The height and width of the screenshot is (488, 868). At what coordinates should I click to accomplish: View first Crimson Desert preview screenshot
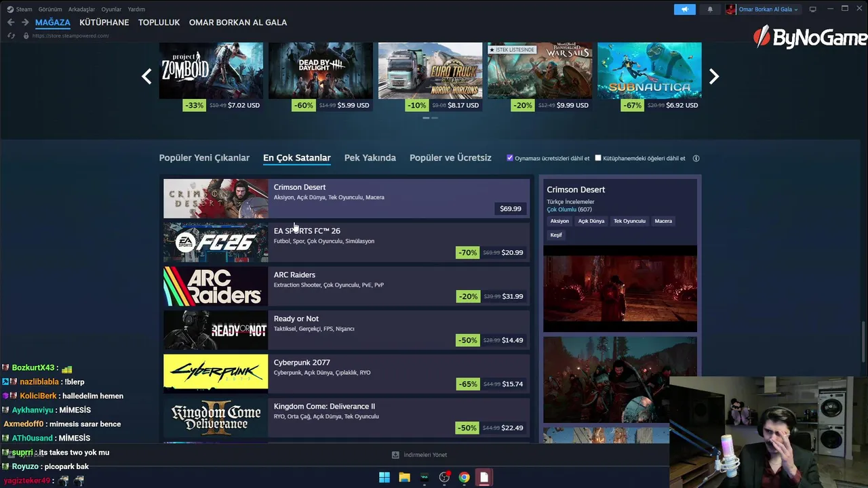(x=620, y=289)
